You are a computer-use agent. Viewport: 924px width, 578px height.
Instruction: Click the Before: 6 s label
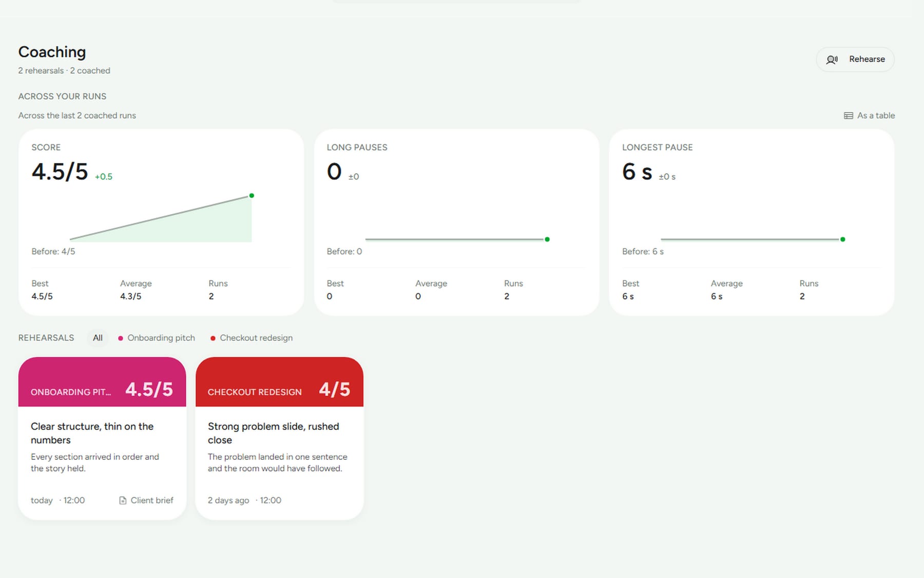[643, 251]
